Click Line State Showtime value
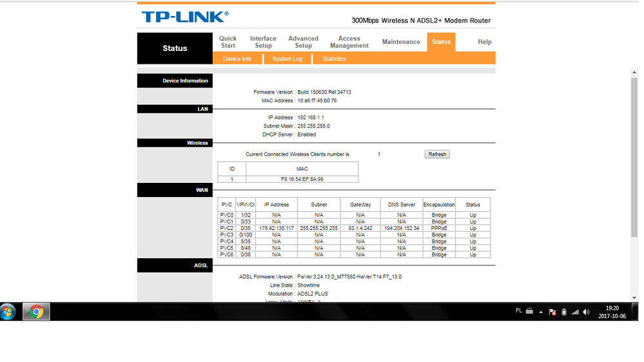The width and height of the screenshot is (644, 362). pos(308,285)
